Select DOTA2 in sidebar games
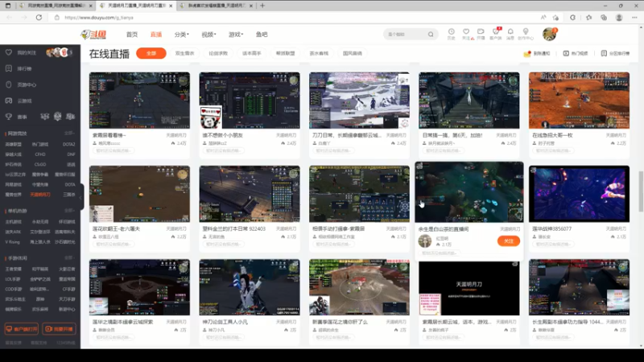 (x=68, y=145)
